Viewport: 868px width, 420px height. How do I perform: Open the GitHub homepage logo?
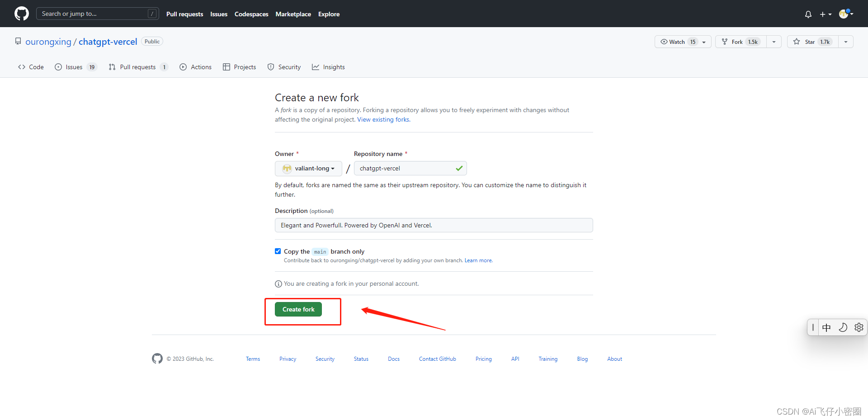point(21,14)
